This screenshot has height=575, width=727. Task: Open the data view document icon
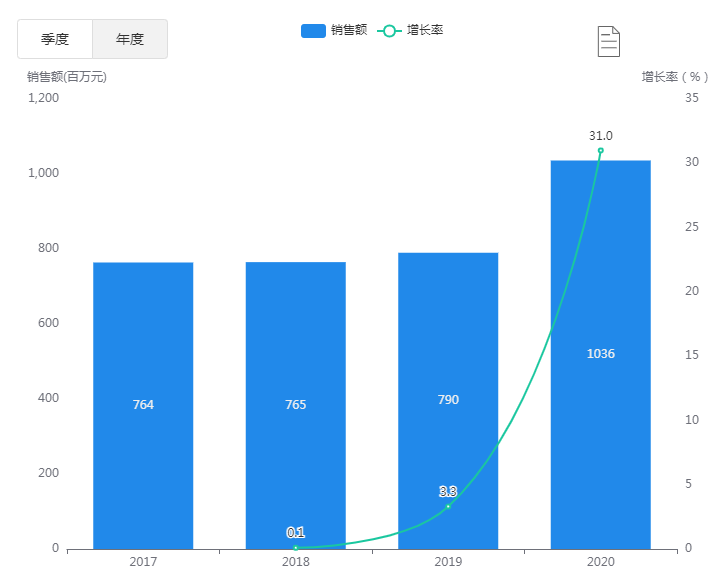(609, 42)
